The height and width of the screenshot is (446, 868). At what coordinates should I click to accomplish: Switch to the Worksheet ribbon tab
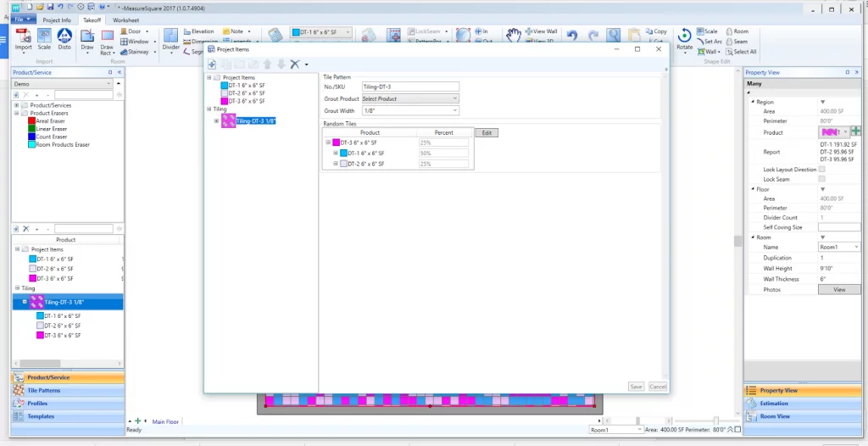126,20
